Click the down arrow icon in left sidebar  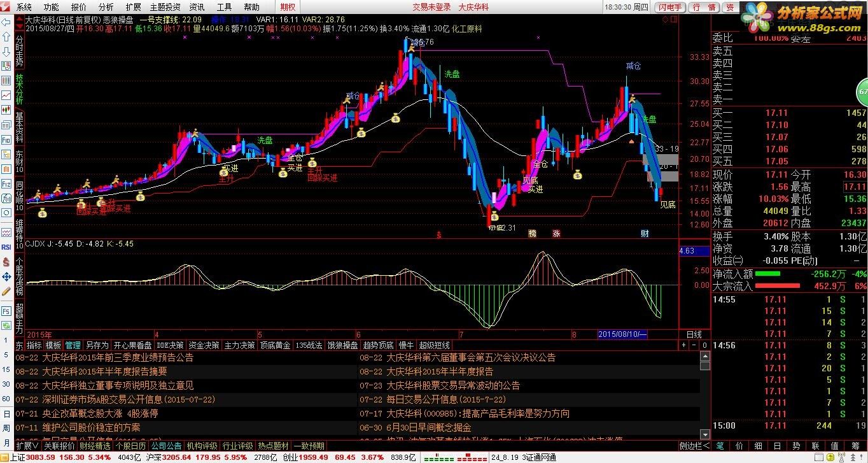(x=6, y=50)
